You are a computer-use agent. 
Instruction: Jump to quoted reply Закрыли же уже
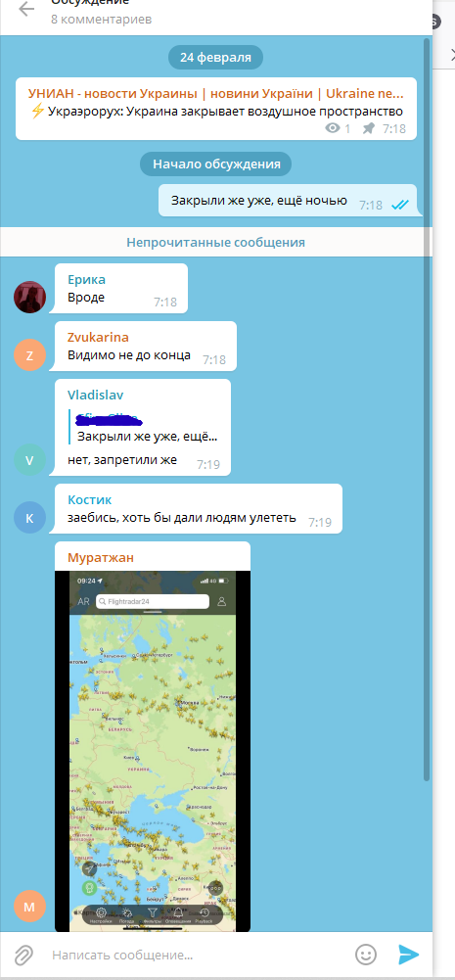point(146,428)
